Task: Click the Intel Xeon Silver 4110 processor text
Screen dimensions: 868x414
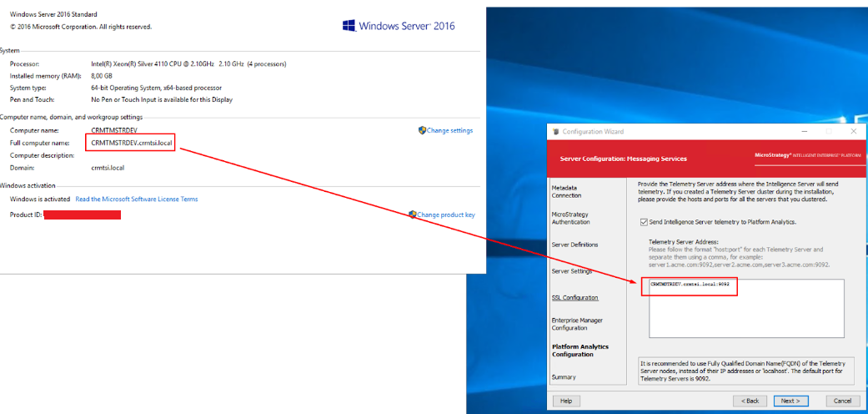Action: click(188, 63)
